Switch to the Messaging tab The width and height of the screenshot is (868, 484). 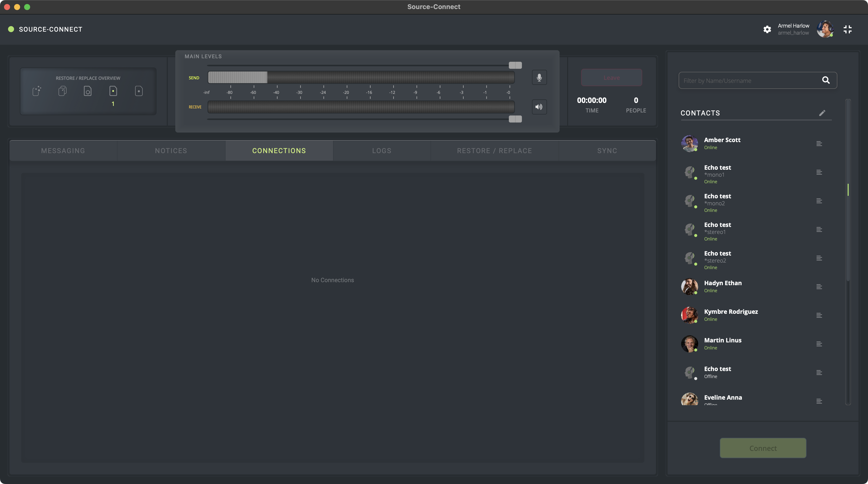pyautogui.click(x=63, y=151)
